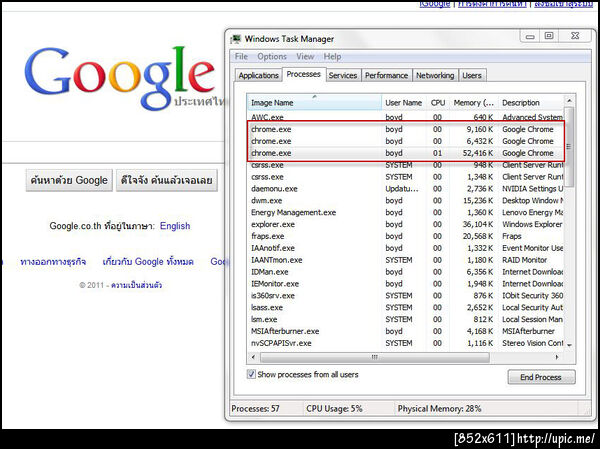This screenshot has height=449, width=600.
Task: Switch to the Services tab
Action: (x=342, y=75)
